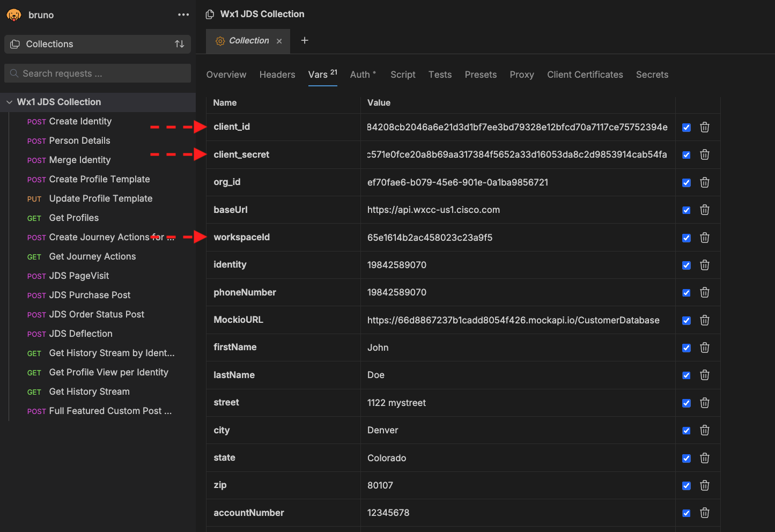Click the city value Denver
The image size is (775, 532).
pos(382,430)
